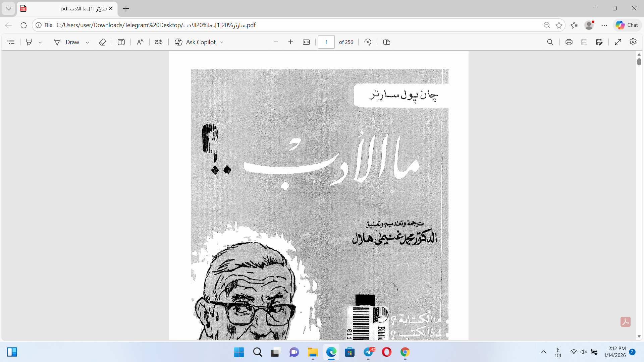Open Microsoft Store from taskbar
The width and height of the screenshot is (644, 362).
[350, 352]
